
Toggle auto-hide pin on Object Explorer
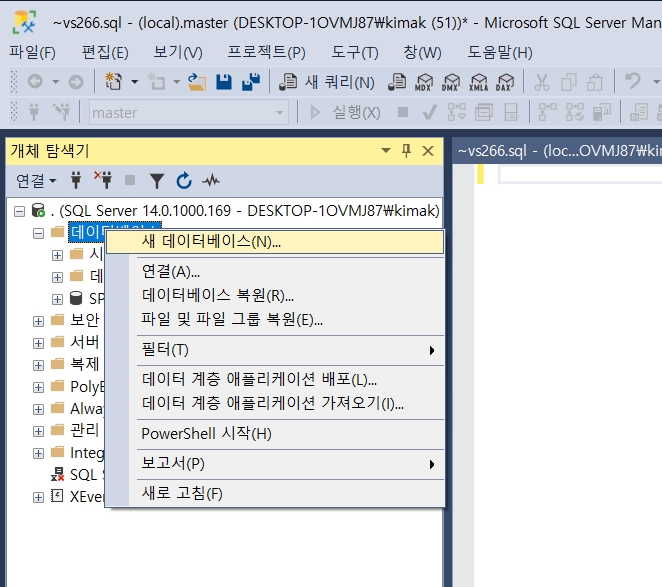tap(406, 151)
